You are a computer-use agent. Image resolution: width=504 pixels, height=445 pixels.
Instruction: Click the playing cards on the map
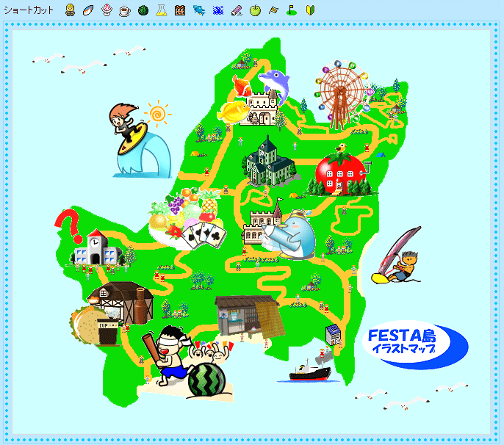click(x=201, y=235)
